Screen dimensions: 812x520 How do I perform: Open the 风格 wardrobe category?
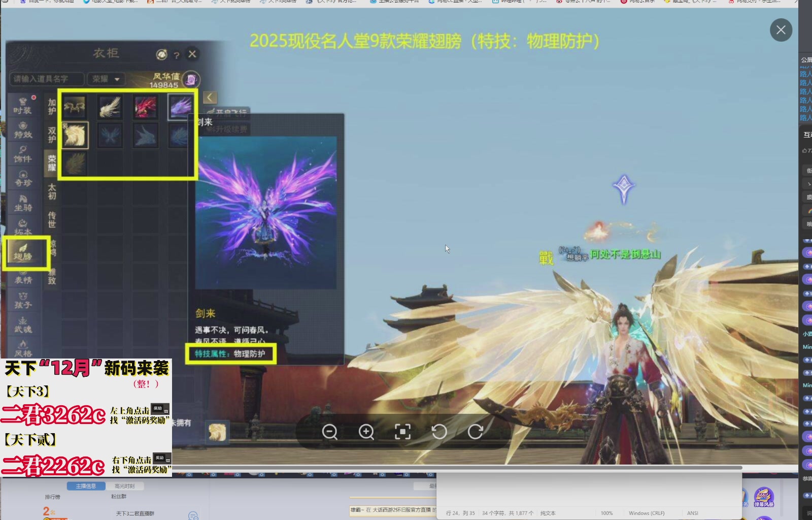(x=22, y=349)
